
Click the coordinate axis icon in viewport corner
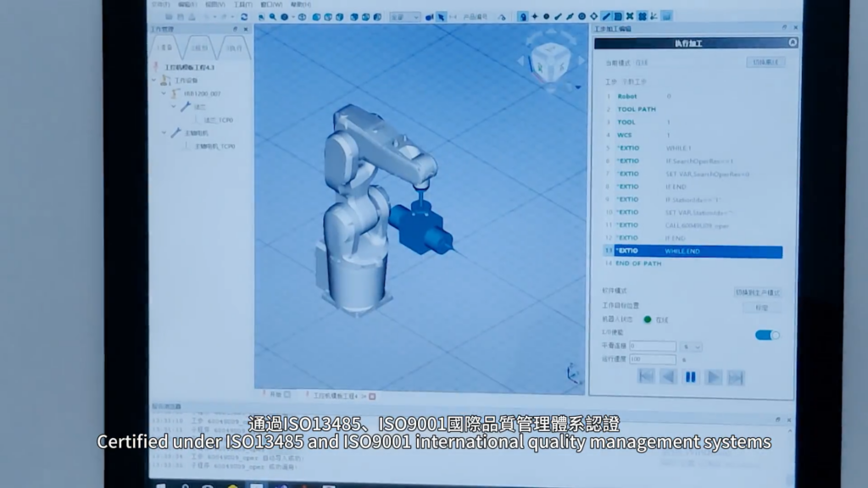573,373
